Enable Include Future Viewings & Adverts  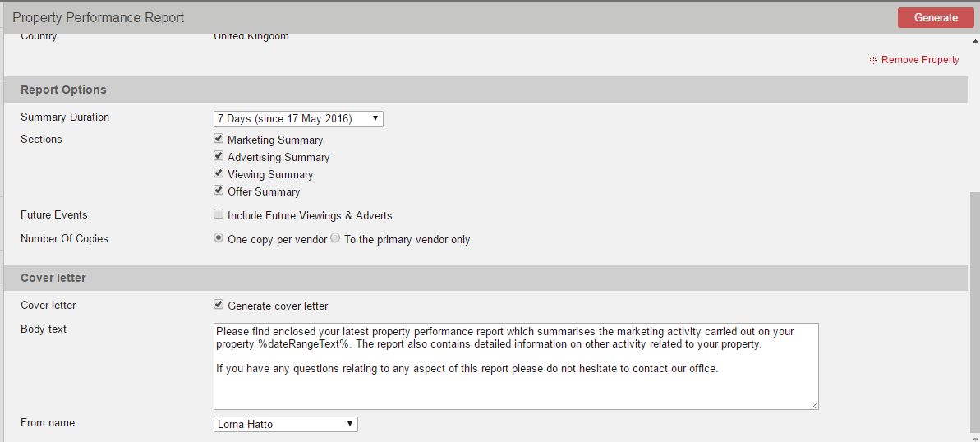(x=219, y=214)
